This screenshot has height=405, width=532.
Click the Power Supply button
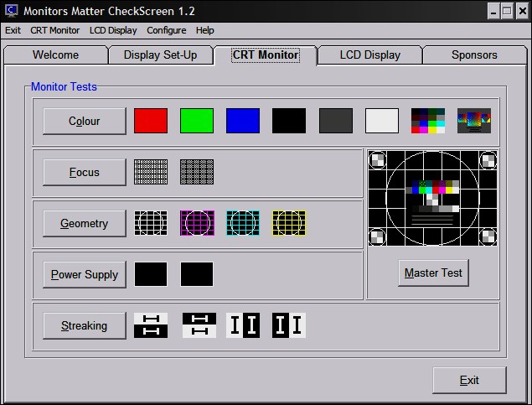point(85,275)
